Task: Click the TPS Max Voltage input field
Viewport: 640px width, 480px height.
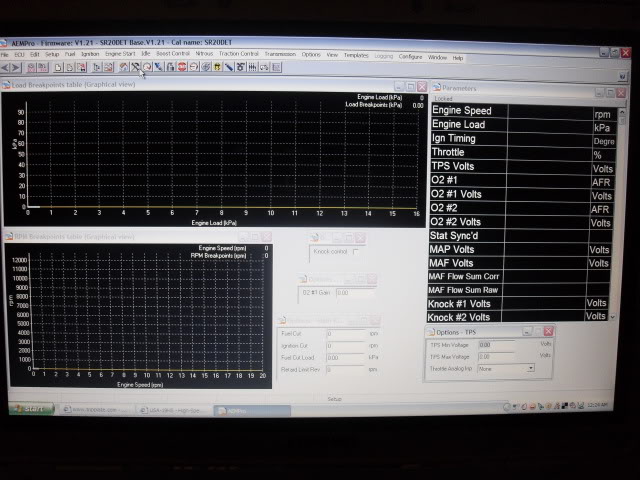Action: pos(496,356)
